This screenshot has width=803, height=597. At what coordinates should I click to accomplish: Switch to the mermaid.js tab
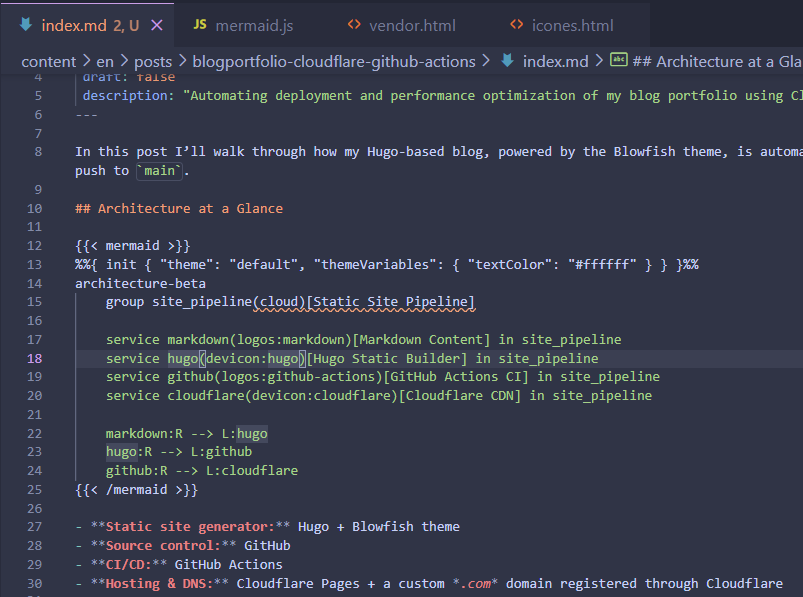253,26
